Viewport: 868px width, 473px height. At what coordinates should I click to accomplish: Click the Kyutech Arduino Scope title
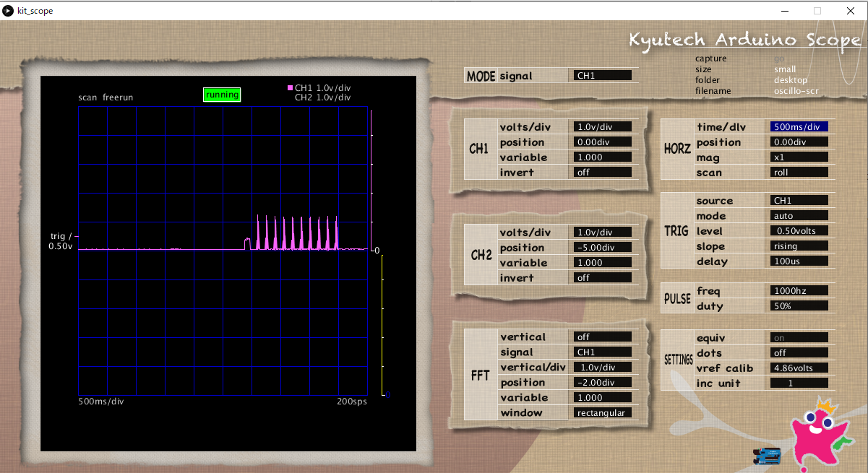tap(744, 39)
